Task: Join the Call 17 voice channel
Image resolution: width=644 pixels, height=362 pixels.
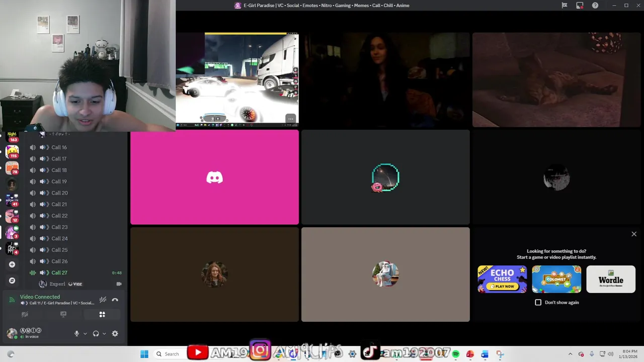Action: [x=75, y=159]
